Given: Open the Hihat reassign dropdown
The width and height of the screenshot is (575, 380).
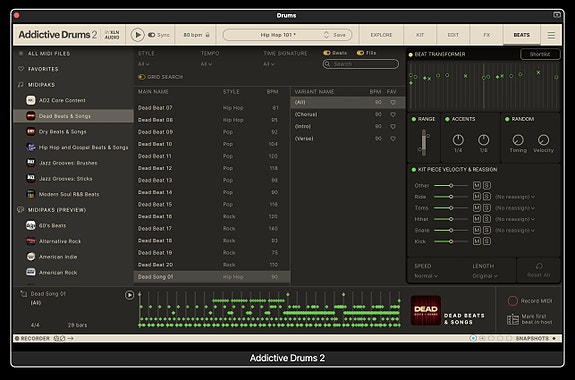Looking at the screenshot, I should point(515,219).
